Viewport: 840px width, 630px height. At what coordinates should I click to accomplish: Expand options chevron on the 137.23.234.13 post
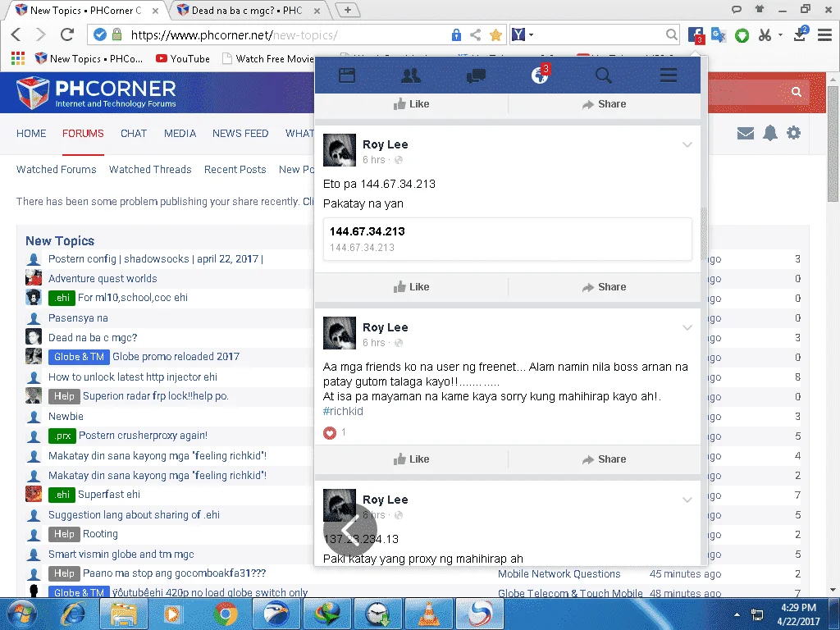pos(687,500)
